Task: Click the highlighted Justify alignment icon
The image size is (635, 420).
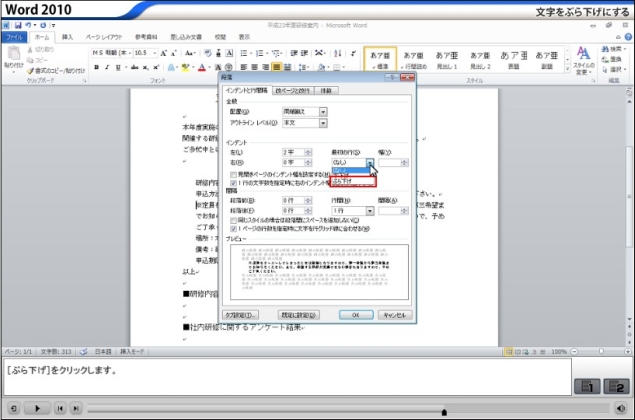Action: tap(277, 67)
